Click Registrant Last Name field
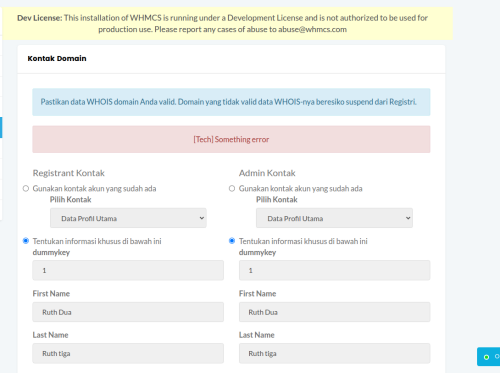 (128, 353)
